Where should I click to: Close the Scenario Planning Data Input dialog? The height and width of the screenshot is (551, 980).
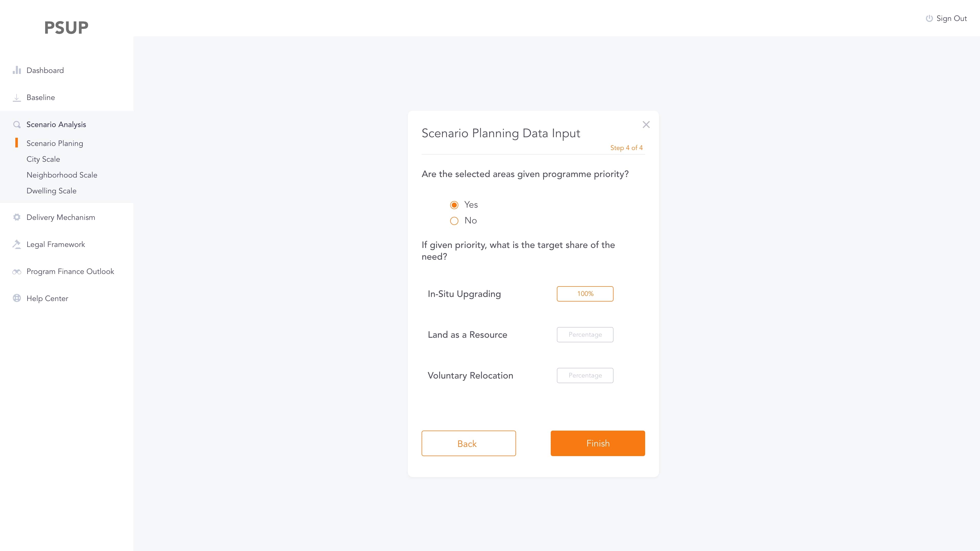coord(646,125)
